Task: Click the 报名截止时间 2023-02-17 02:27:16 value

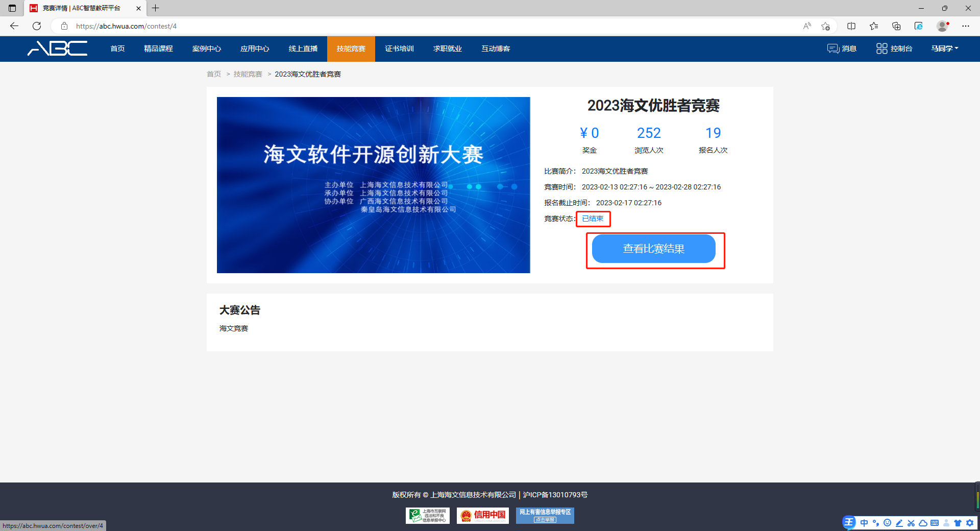Action: tap(629, 203)
